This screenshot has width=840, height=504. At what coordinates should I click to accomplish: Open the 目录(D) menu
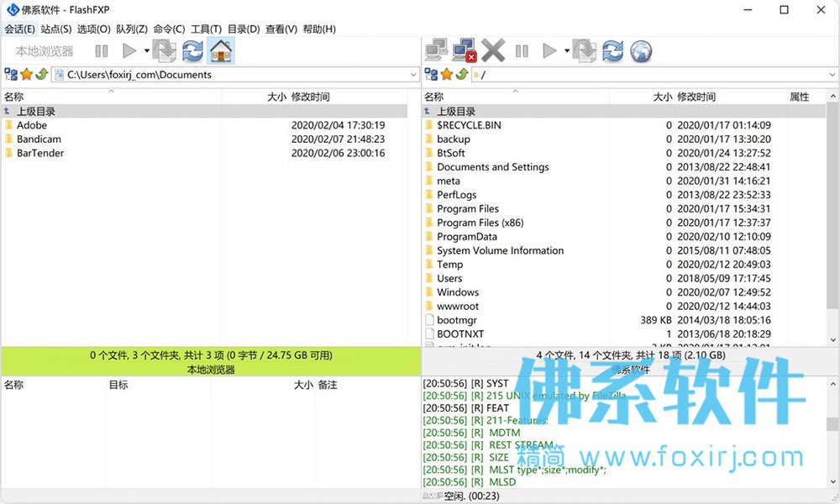tap(244, 29)
